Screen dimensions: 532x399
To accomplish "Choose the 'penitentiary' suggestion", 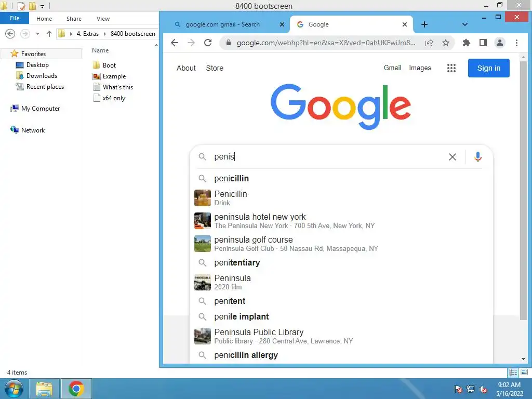I will tap(341, 262).
